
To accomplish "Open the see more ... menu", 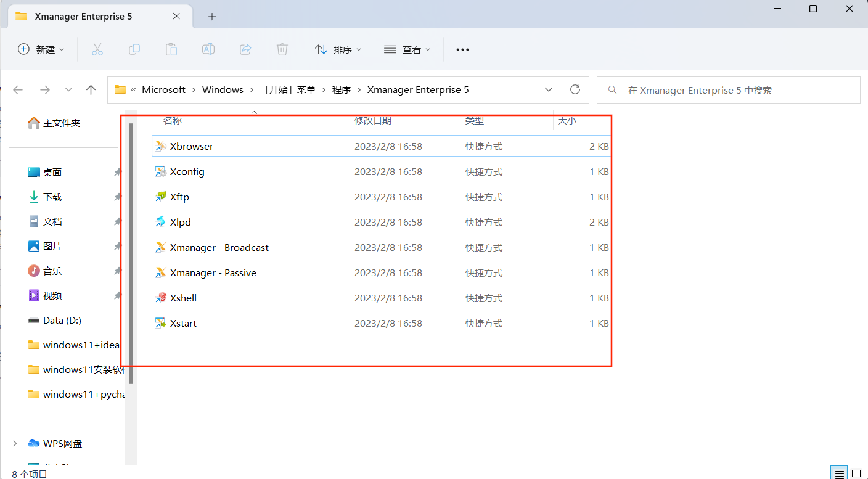I will tap(462, 49).
